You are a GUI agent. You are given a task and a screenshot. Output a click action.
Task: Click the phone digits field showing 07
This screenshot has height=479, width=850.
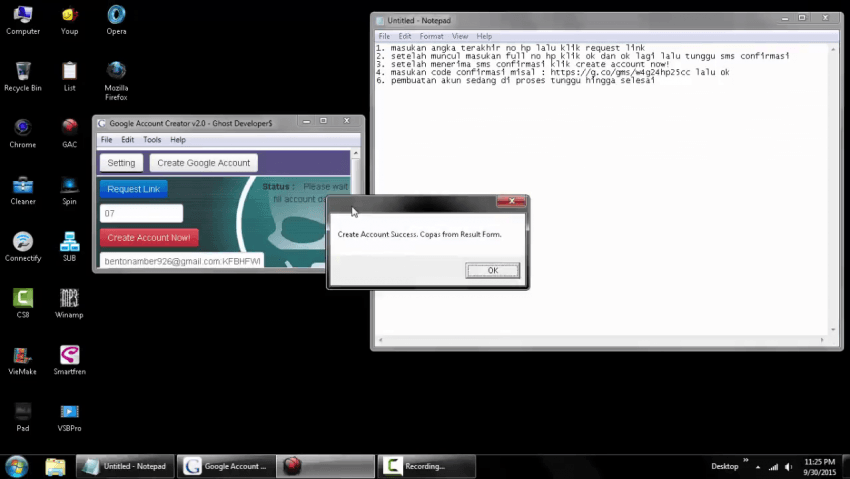[x=141, y=213]
